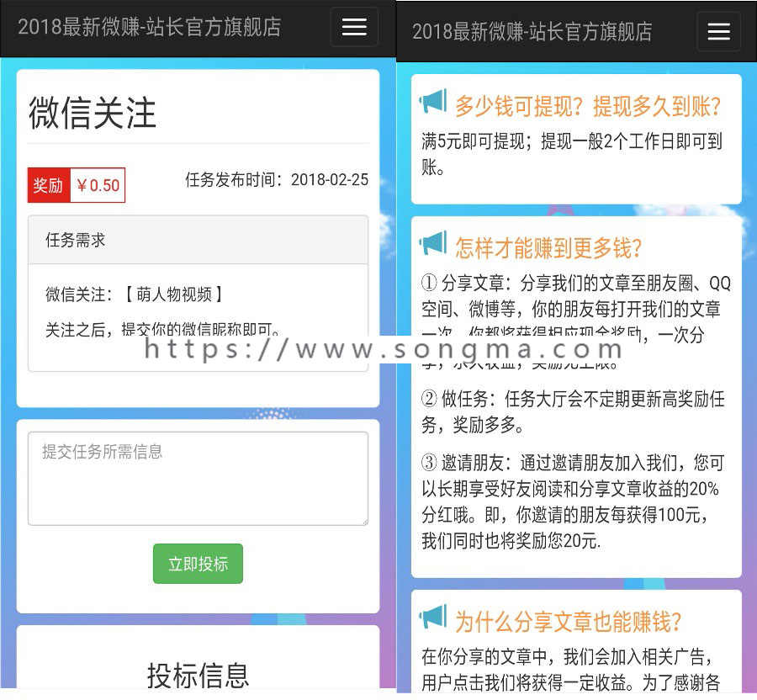Open the right screen's hamburger navigation menu
This screenshot has height=700, width=757.
719,31
